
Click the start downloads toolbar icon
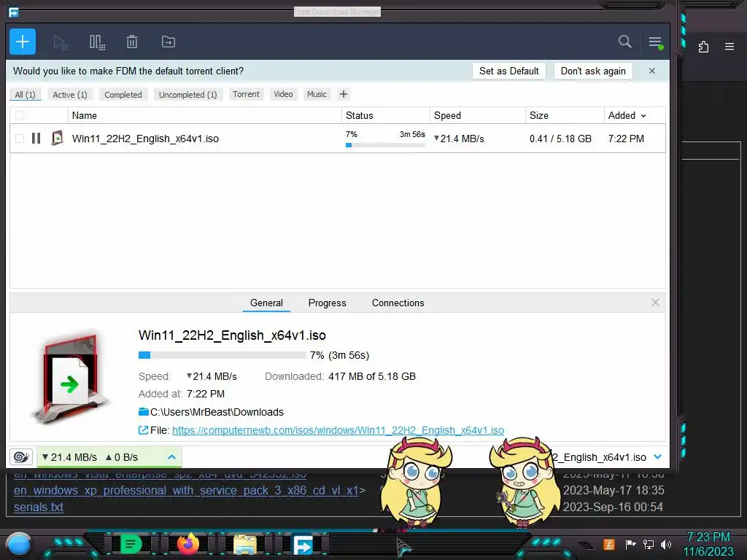tap(61, 42)
